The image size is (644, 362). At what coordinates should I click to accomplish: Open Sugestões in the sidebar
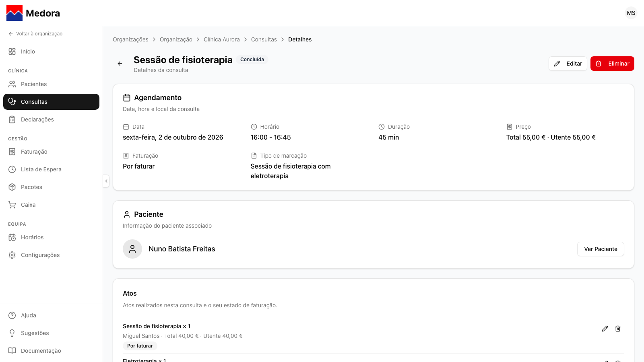(x=51, y=333)
